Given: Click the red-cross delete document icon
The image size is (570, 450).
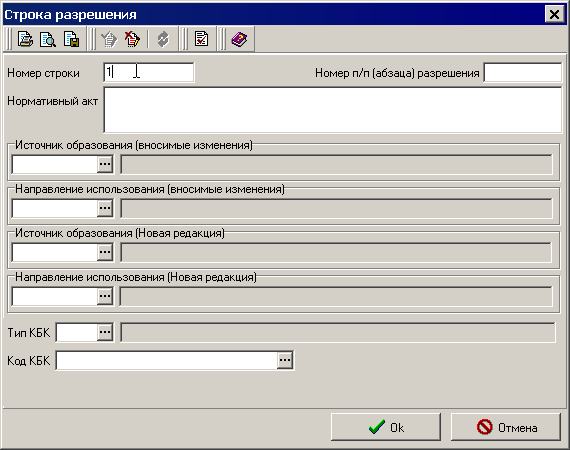Looking at the screenshot, I should (132, 39).
